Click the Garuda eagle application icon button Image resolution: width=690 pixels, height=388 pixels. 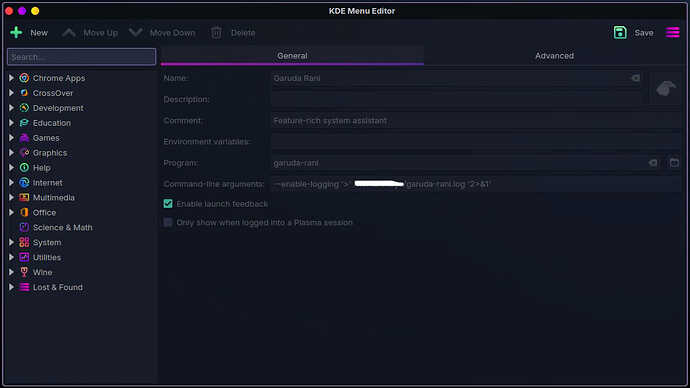click(x=666, y=88)
